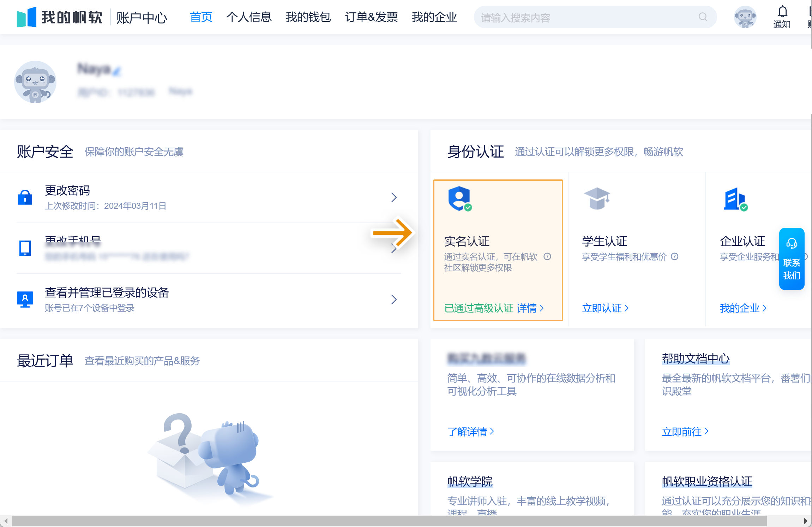812x527 pixels.
Task: Open the 联系我们 headset support button
Action: click(x=792, y=259)
